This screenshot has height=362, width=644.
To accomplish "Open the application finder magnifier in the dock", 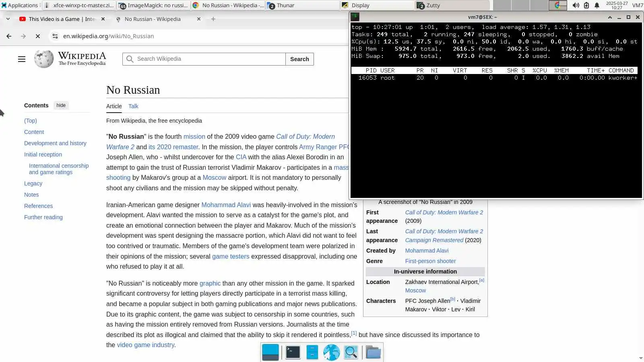I will click(x=351, y=352).
